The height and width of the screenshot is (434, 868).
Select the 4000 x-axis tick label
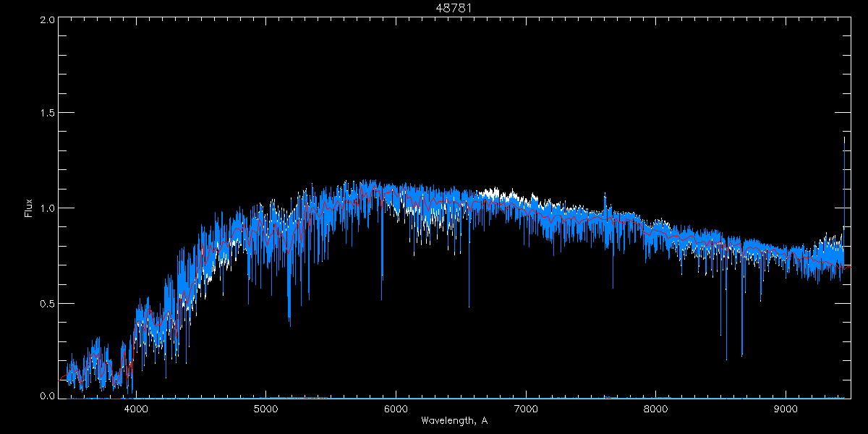[136, 408]
